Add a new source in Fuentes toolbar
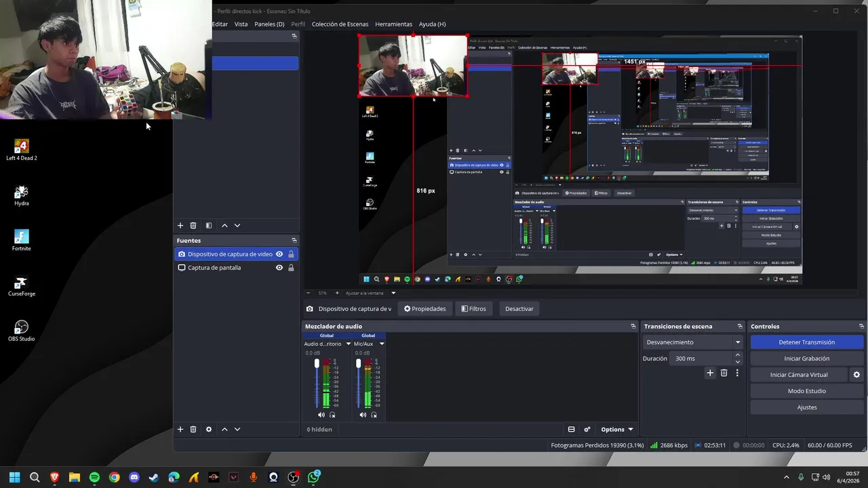Viewport: 868px width, 488px height. coord(180,429)
